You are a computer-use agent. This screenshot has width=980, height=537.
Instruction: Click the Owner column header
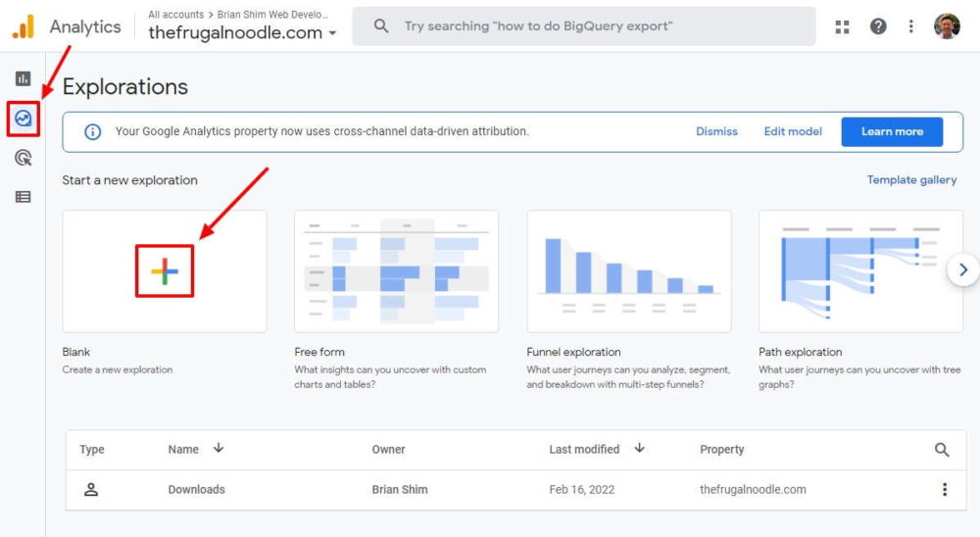[x=388, y=450]
